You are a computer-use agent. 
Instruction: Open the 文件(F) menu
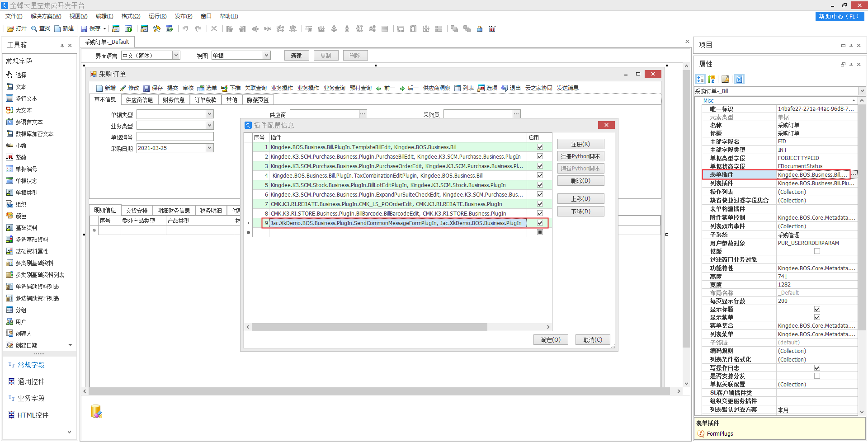14,16
